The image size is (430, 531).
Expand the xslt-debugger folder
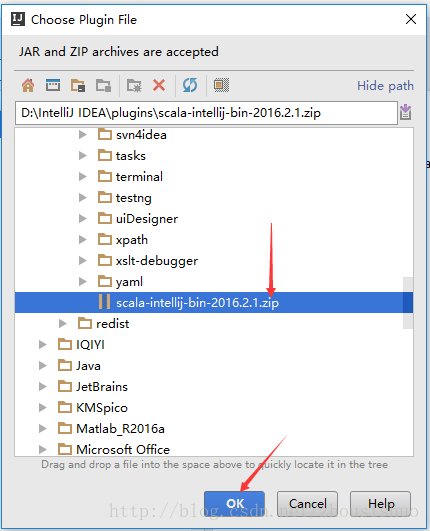(82, 261)
